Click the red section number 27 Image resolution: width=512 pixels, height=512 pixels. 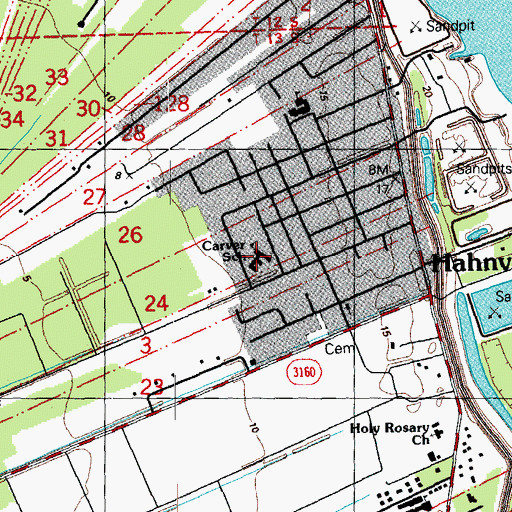coord(94,197)
